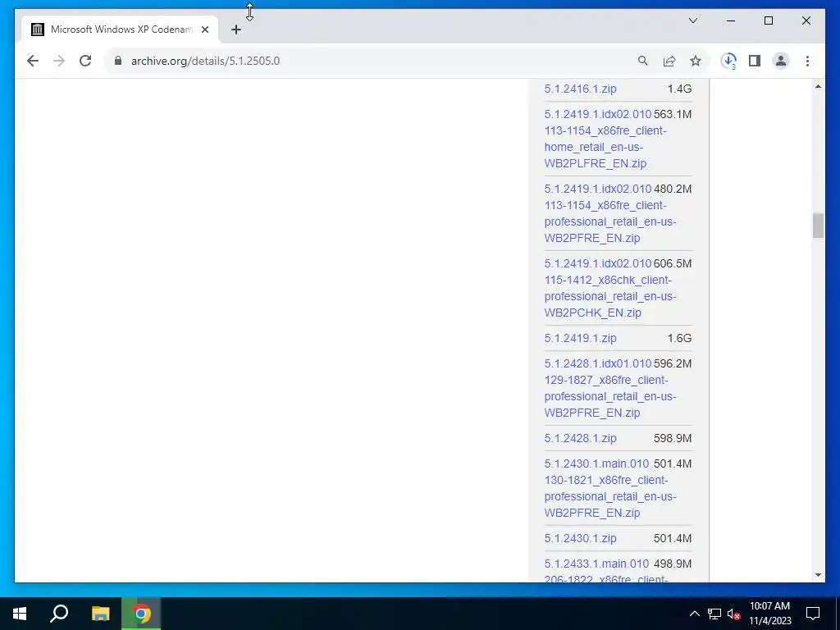The image size is (840, 630).
Task: Click the Chrome taskbar icon
Action: [x=141, y=614]
